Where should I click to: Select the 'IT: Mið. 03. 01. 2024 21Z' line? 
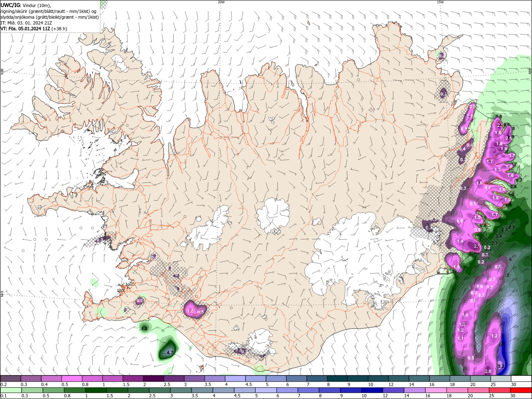26,23
